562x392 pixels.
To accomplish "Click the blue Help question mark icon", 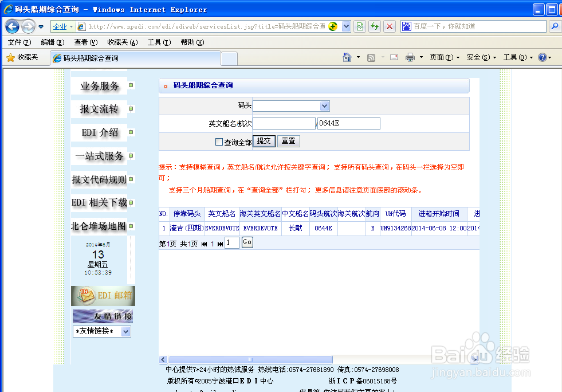I will point(543,57).
